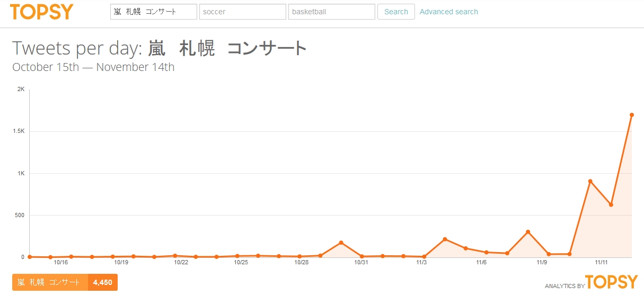This screenshot has height=295, width=644.
Task: Click the first search field containing Japanese text
Action: pos(153,12)
